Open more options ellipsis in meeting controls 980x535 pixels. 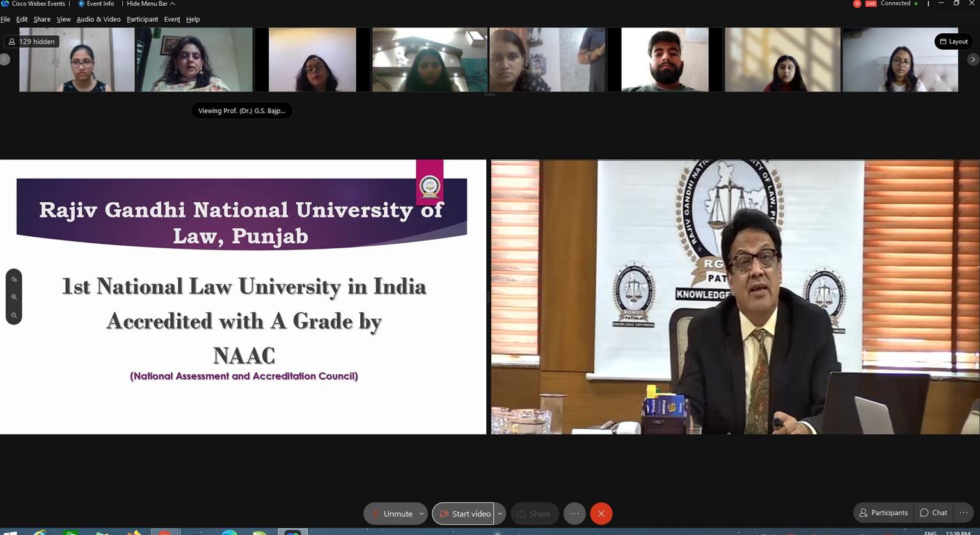[x=574, y=513]
